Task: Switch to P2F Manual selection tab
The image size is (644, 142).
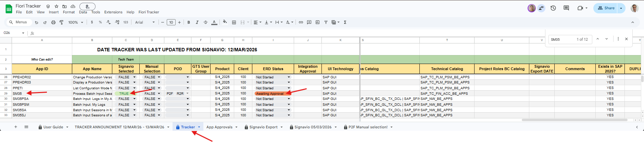Action: [x=368, y=127]
